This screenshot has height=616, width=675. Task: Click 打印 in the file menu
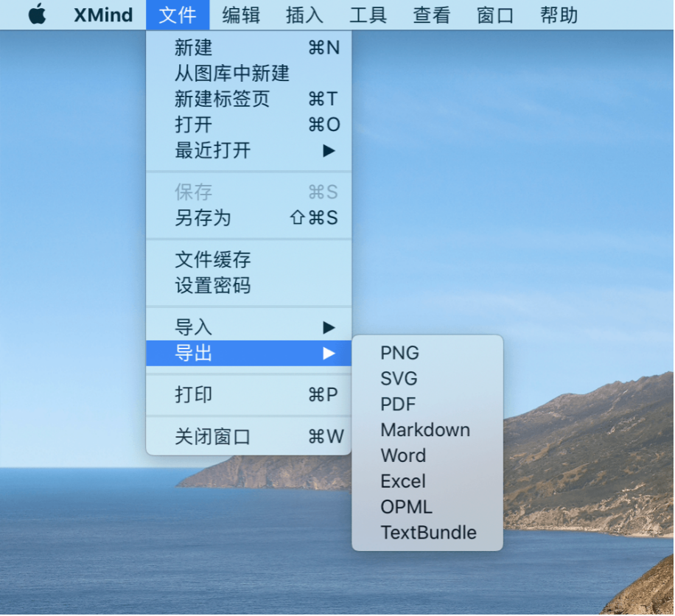point(194,395)
